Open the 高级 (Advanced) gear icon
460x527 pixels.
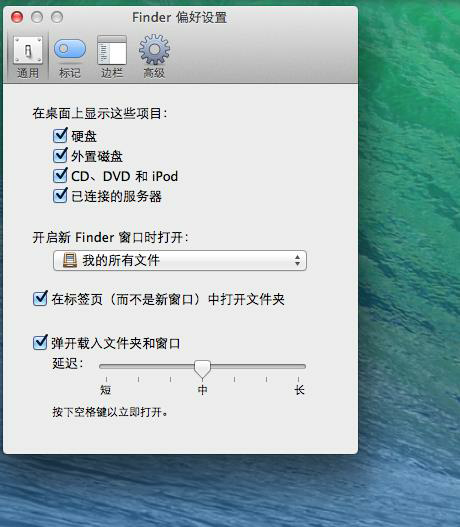point(154,49)
